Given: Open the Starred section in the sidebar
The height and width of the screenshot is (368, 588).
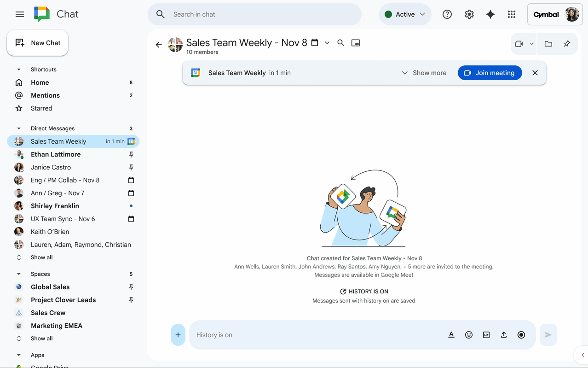Looking at the screenshot, I should 41,108.
